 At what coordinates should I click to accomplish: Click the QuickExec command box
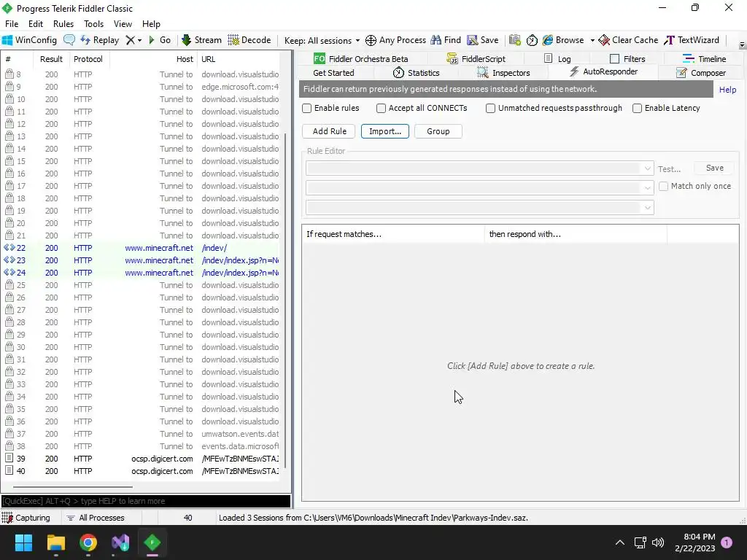tap(146, 501)
